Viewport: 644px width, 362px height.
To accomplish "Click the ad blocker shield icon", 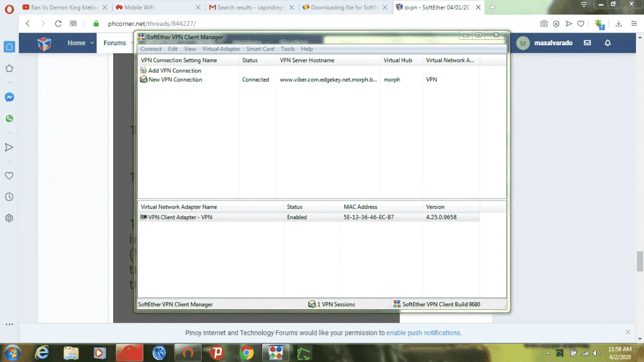I will [556, 24].
